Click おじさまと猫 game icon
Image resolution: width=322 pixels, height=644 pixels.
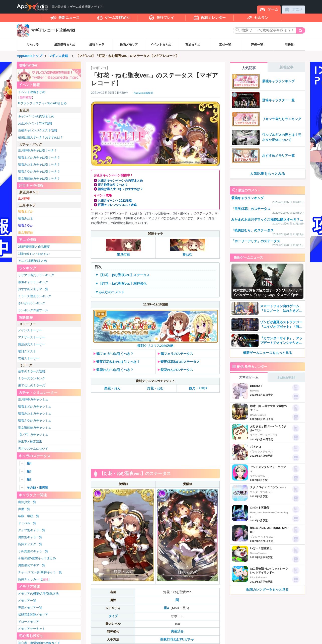[x=240, y=432]
